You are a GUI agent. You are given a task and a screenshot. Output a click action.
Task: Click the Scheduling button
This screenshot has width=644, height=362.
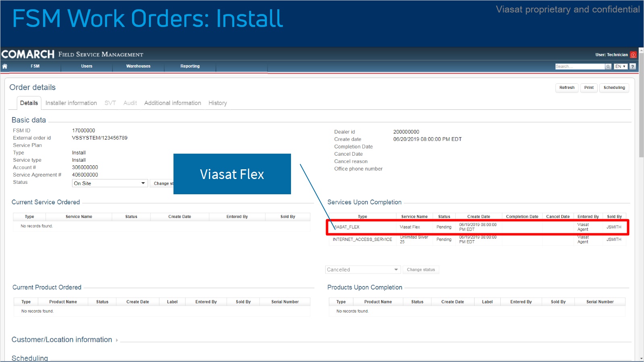point(614,88)
